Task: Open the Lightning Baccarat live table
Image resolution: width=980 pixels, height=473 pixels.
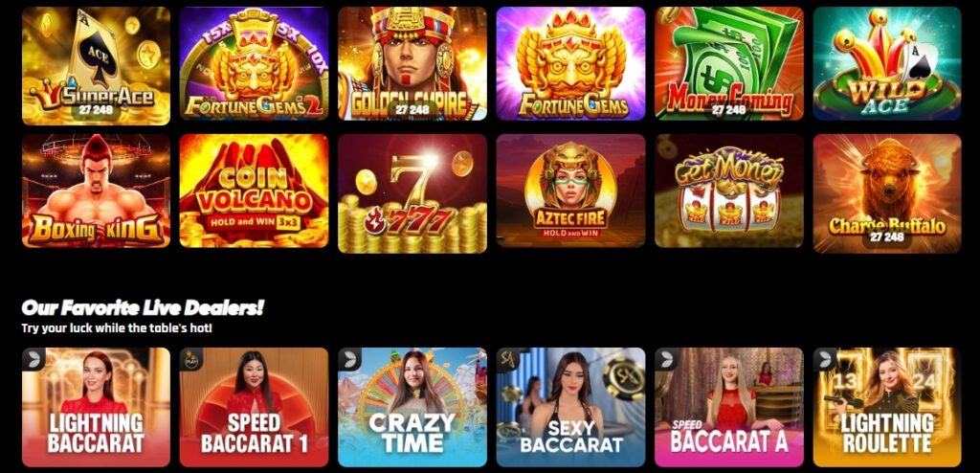Action: 96,407
